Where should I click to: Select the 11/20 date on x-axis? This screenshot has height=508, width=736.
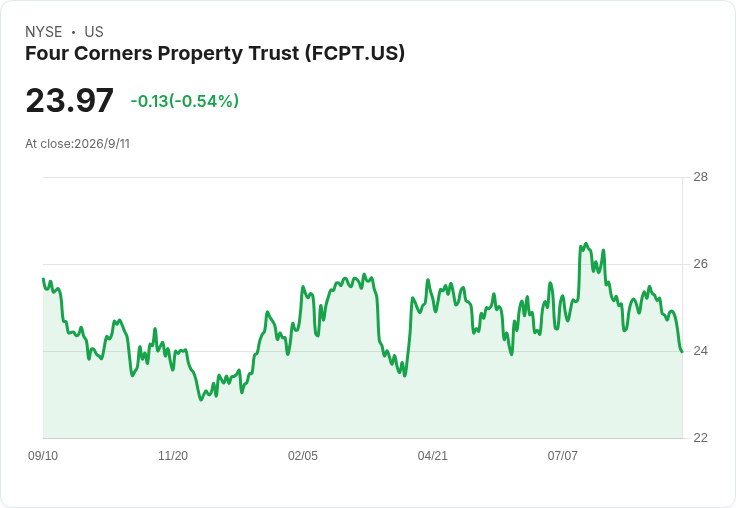(x=173, y=455)
